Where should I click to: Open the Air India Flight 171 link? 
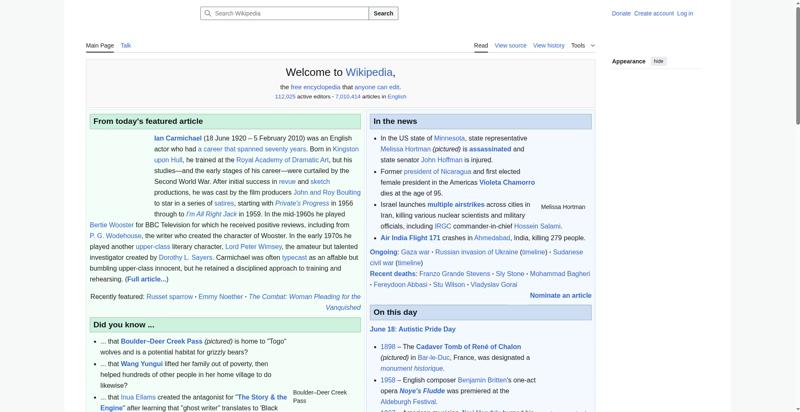[x=410, y=238]
